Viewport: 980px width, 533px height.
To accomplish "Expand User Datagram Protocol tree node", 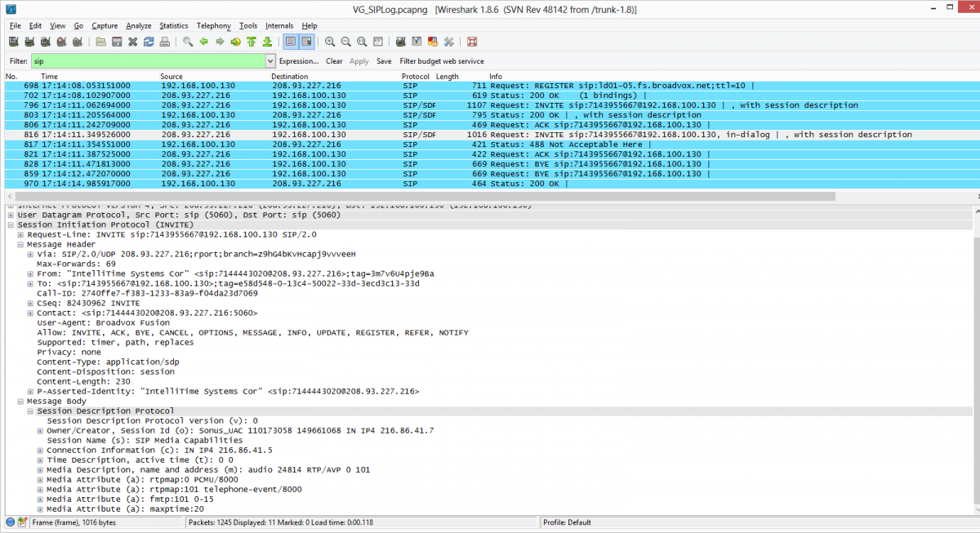I will (x=11, y=215).
